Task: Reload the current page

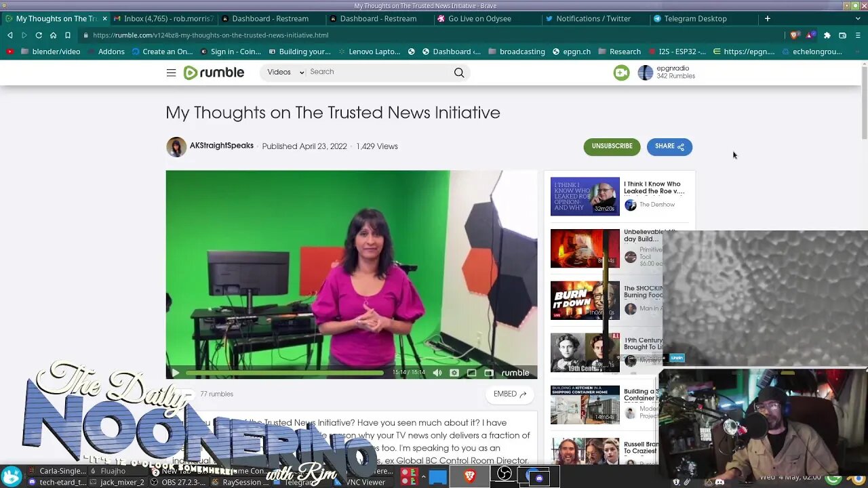Action: click(x=39, y=35)
